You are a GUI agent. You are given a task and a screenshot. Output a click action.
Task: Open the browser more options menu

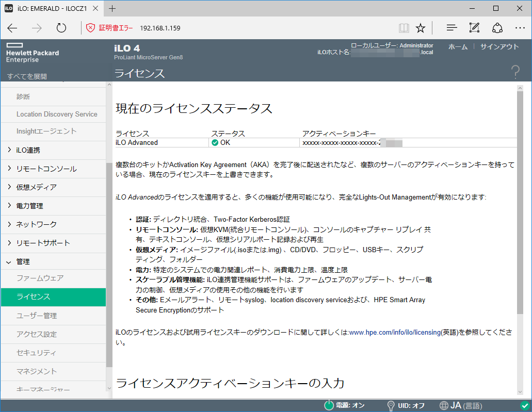520,28
